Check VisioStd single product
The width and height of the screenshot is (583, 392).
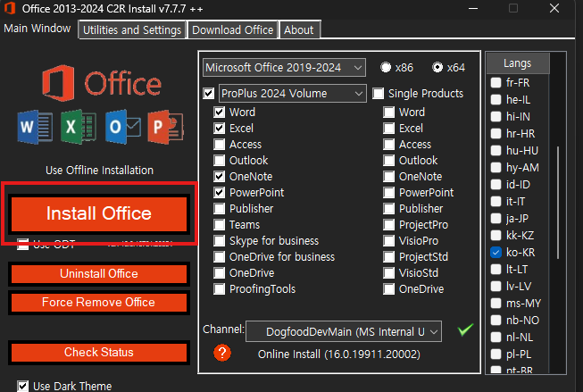pyautogui.click(x=389, y=273)
